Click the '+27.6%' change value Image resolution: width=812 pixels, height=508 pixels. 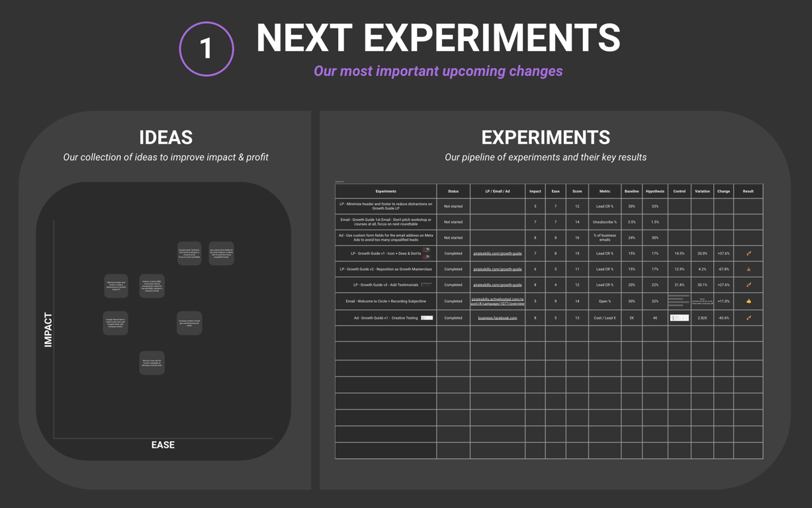723,285
